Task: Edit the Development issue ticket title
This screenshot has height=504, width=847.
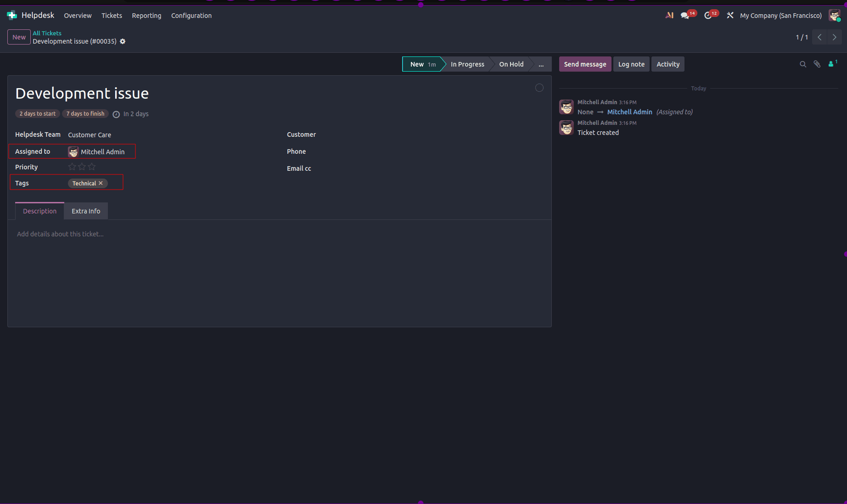Action: click(82, 93)
